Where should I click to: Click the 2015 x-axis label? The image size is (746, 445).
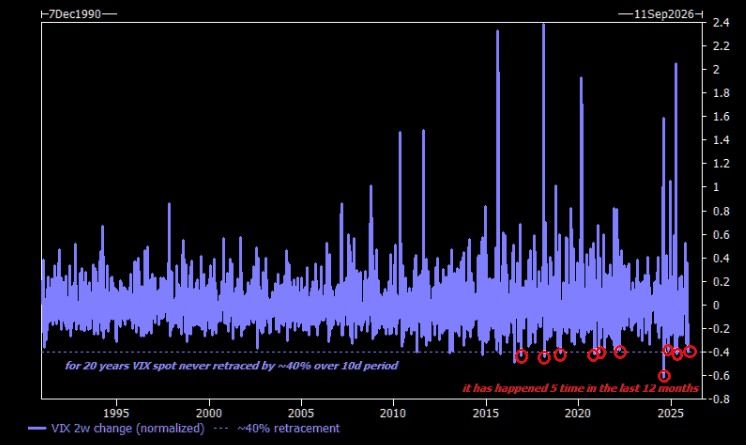tap(486, 413)
